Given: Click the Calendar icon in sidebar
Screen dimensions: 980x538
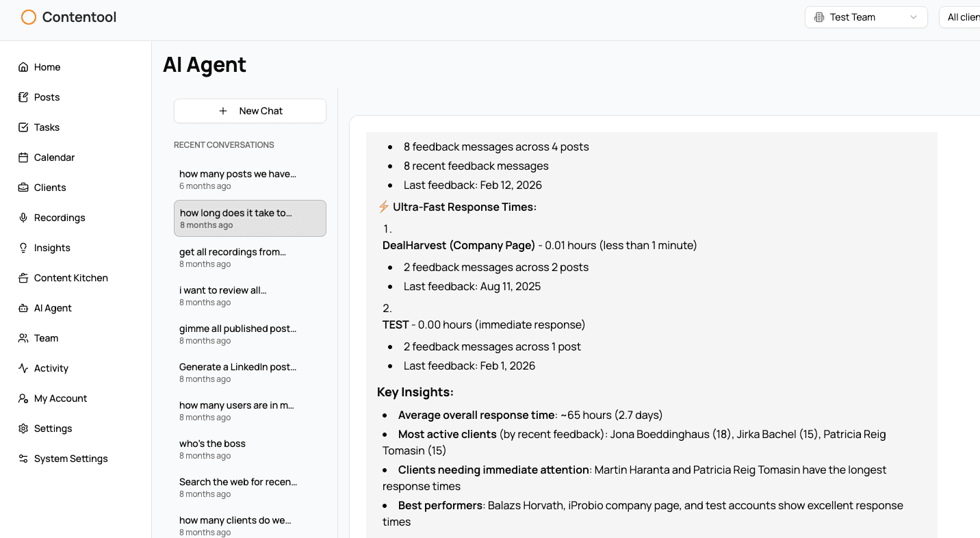Looking at the screenshot, I should coord(23,157).
